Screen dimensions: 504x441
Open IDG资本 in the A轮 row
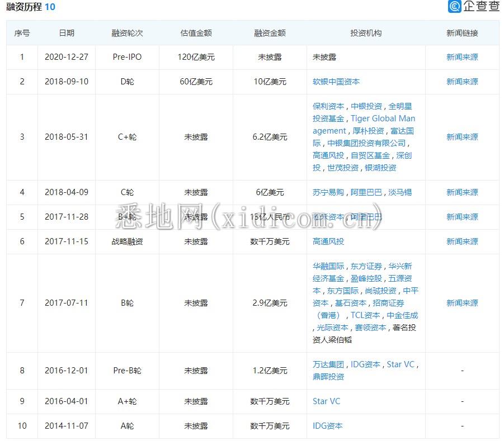point(328,426)
